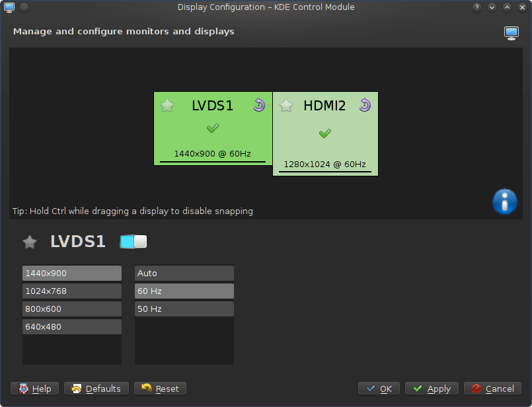Select the 60 Hz refresh rate

pyautogui.click(x=184, y=291)
